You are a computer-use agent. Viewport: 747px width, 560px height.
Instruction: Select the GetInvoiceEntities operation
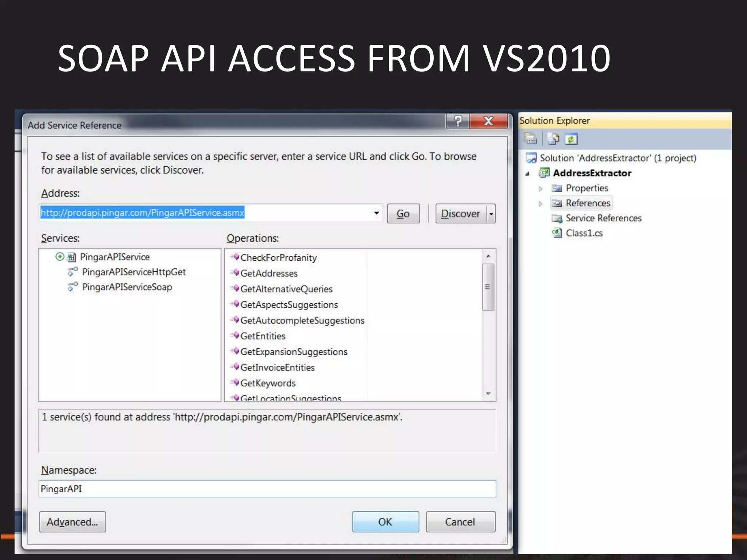click(277, 367)
